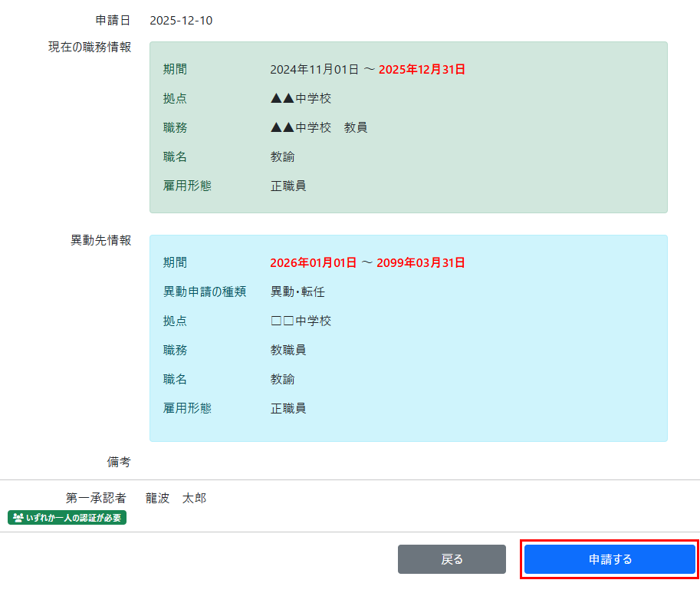Viewport: 700px width, 593px height.
Task: Click the red start date 2026年01月01日
Action: (x=313, y=262)
